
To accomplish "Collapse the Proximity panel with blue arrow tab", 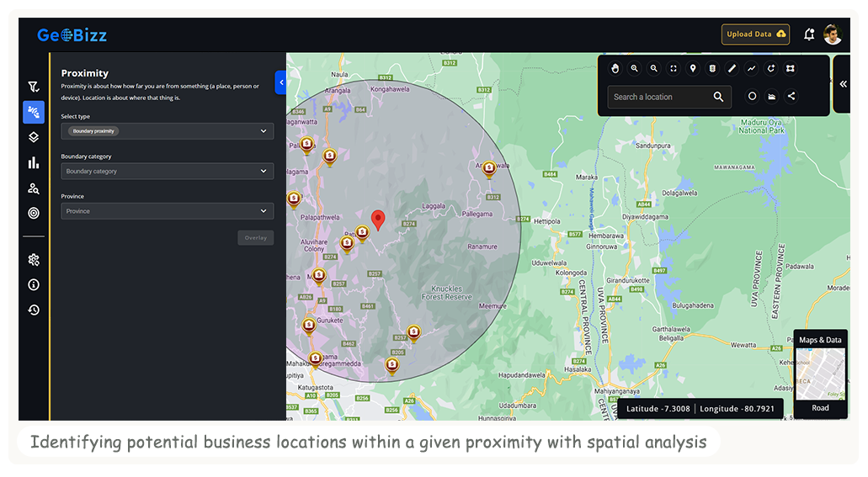I will click(x=280, y=82).
